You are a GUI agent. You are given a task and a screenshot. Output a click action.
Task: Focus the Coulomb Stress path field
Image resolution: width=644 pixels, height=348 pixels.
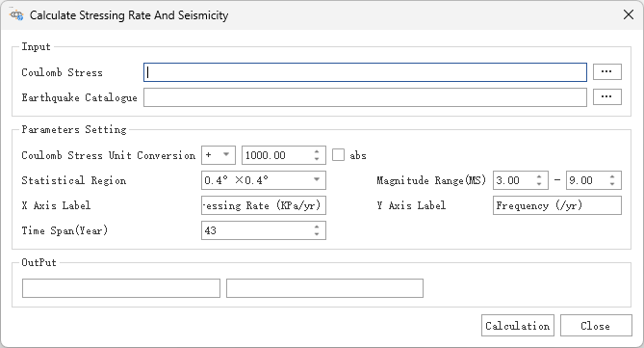(x=365, y=72)
